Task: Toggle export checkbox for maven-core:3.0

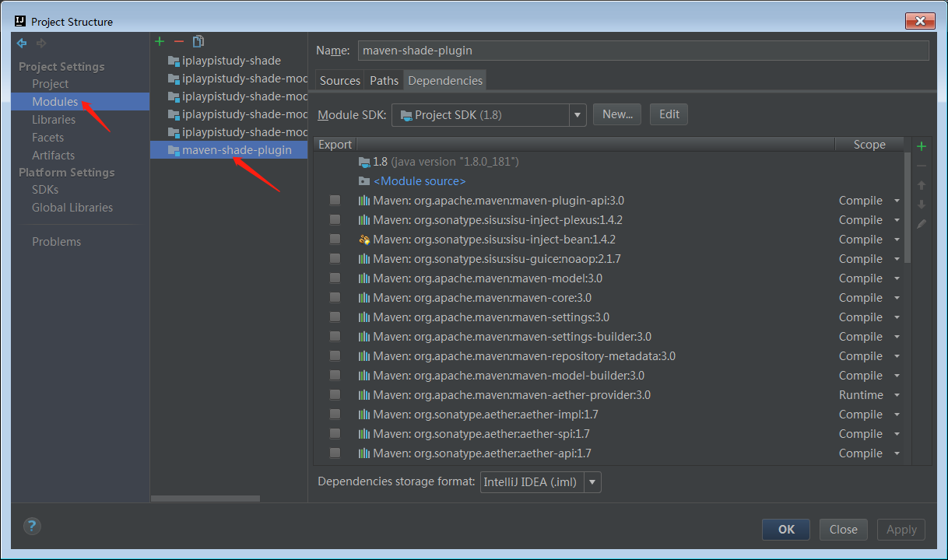Action: tap(335, 297)
